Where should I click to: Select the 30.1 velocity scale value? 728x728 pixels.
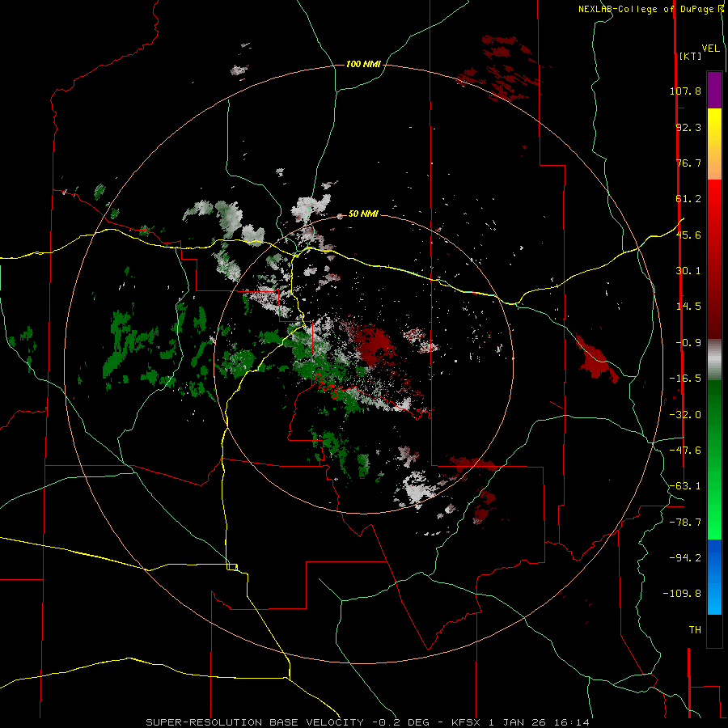pos(688,271)
